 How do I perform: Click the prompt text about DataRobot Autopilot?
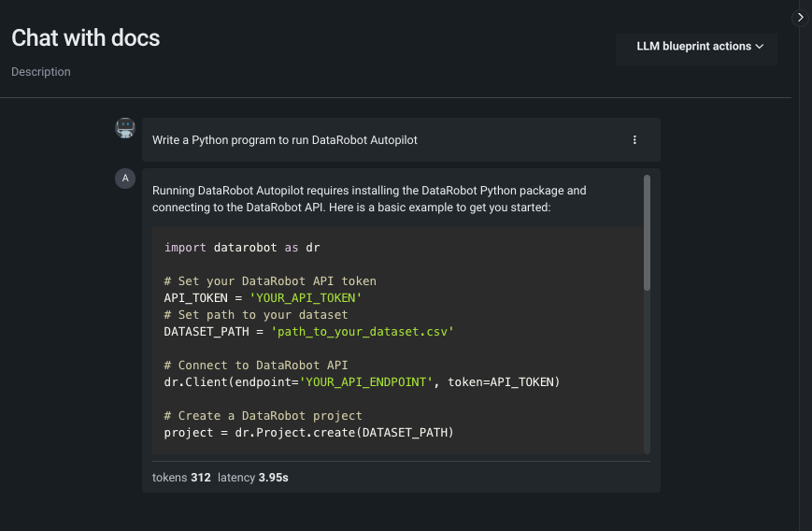pyautogui.click(x=285, y=140)
